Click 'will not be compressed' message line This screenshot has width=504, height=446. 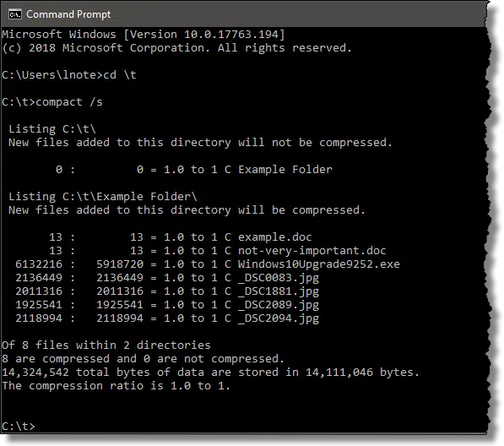pos(201,143)
